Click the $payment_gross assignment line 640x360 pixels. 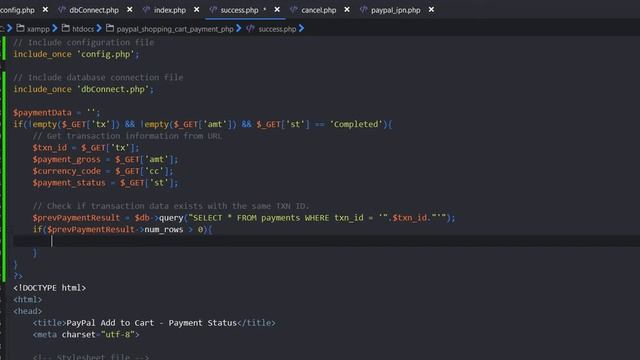[x=105, y=160]
